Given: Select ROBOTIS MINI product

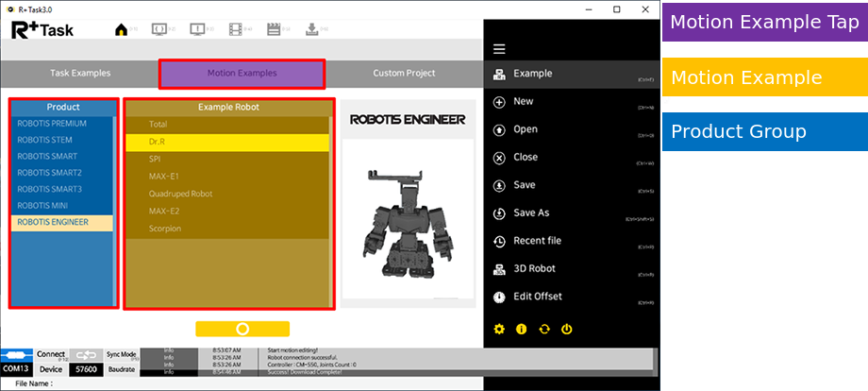Looking at the screenshot, I should 62,206.
